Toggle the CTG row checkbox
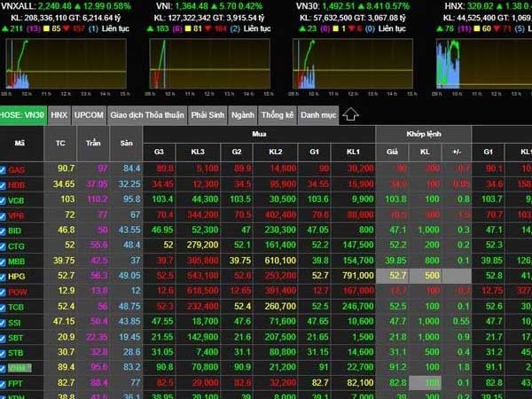 (x=3, y=246)
